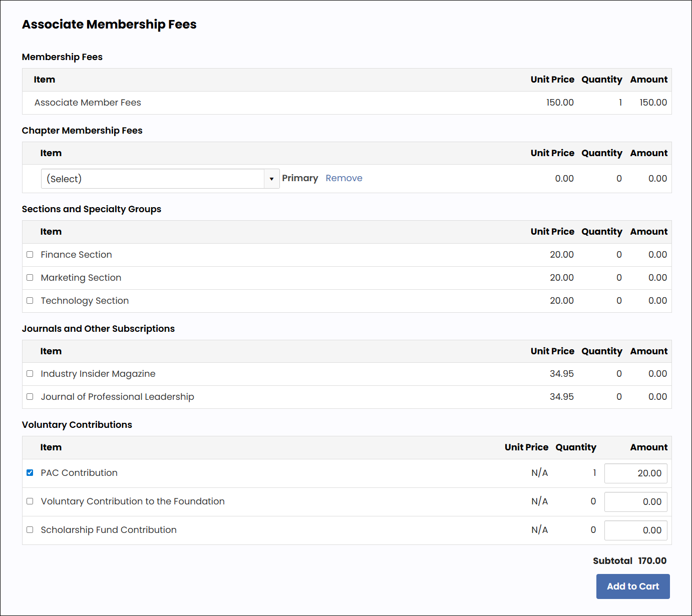692x616 pixels.
Task: Click the Primary label beside chapter dropdown
Action: pos(300,178)
